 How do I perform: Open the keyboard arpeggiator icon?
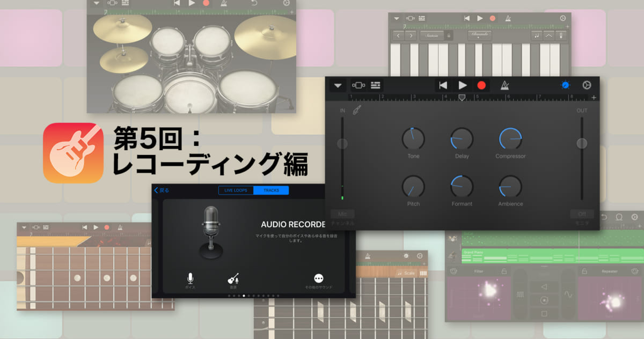pos(549,35)
